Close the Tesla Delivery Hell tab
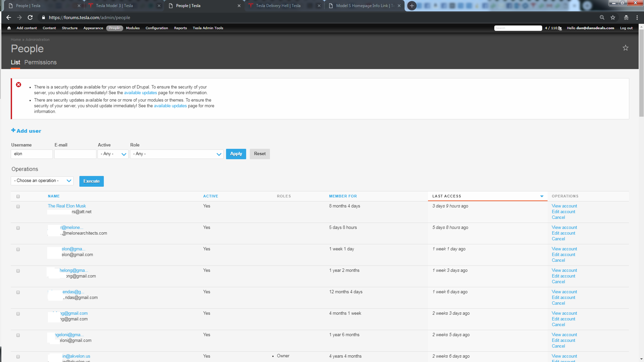This screenshot has height=362, width=644. click(x=319, y=6)
